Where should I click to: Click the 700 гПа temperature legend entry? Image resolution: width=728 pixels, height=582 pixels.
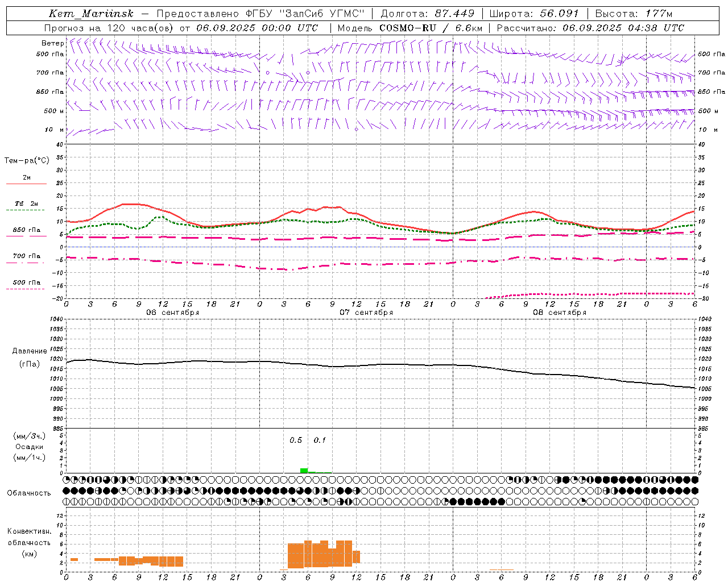tap(26, 256)
